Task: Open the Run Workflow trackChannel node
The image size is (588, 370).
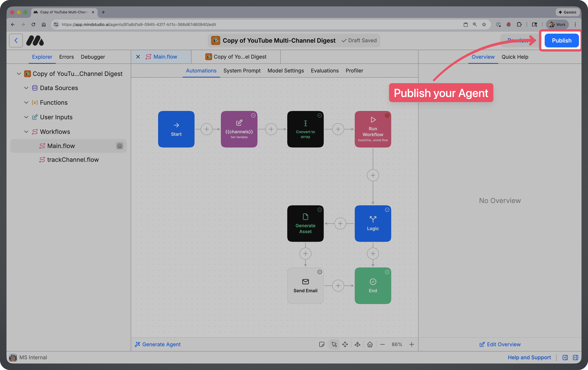Action: coord(373,129)
